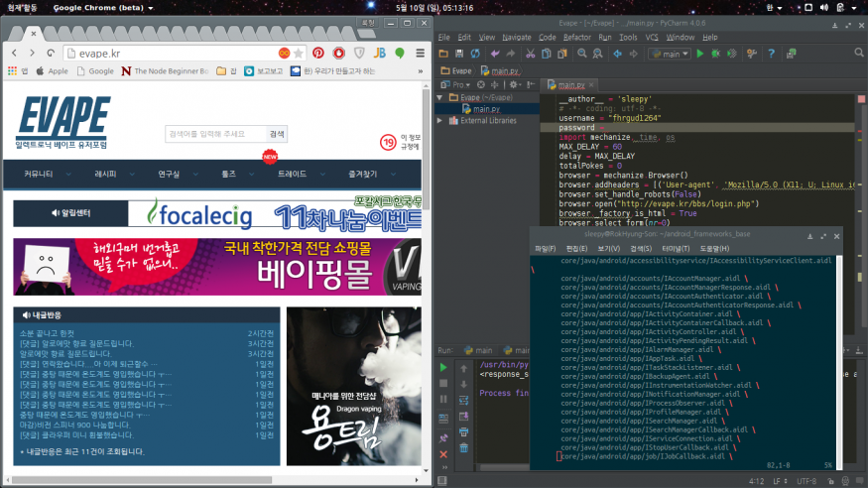Toggle scroll to end in Run console
The width and height of the screenshot is (868, 488).
tap(464, 416)
